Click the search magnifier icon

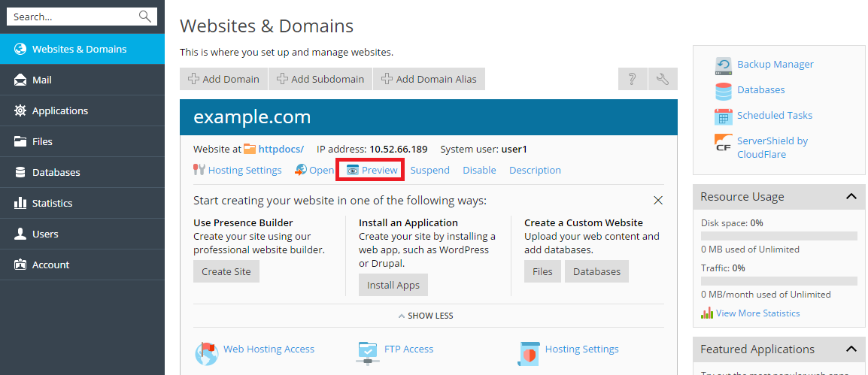145,17
